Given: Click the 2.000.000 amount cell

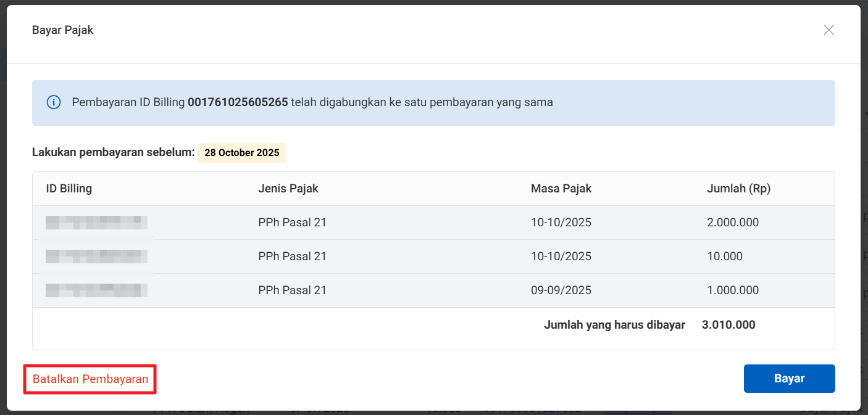Looking at the screenshot, I should point(733,223).
